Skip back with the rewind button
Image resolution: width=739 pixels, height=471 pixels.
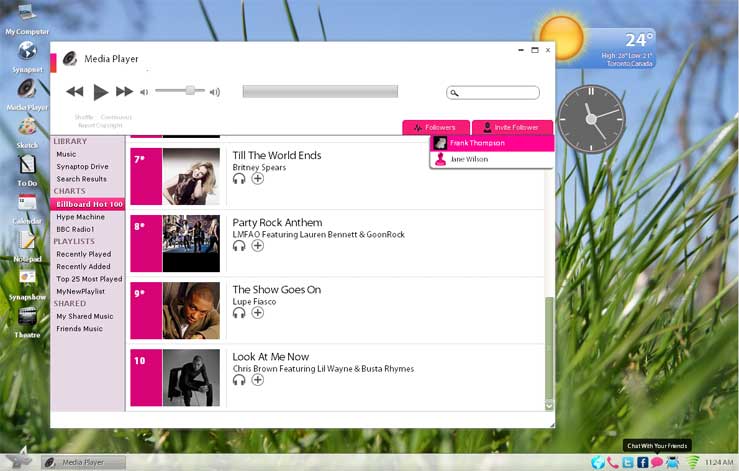click(x=74, y=91)
